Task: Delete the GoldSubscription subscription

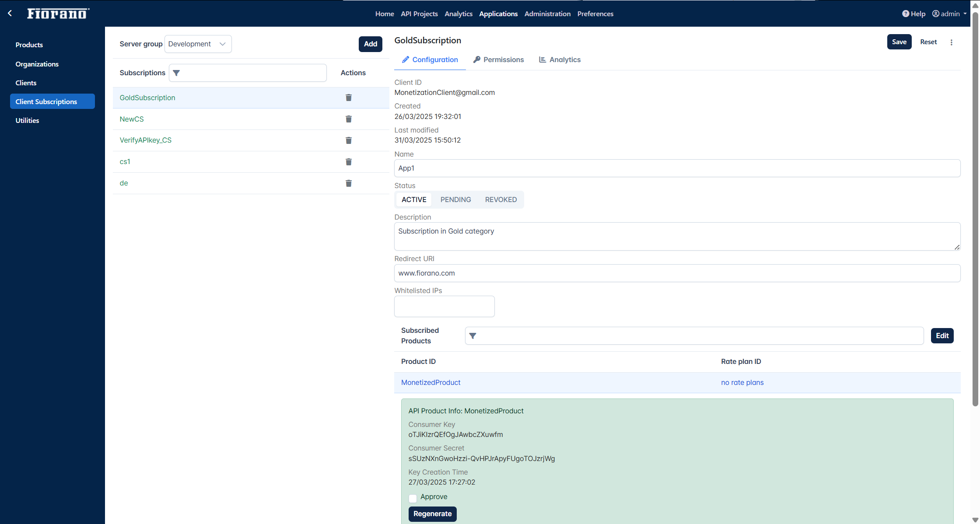Action: click(x=349, y=98)
